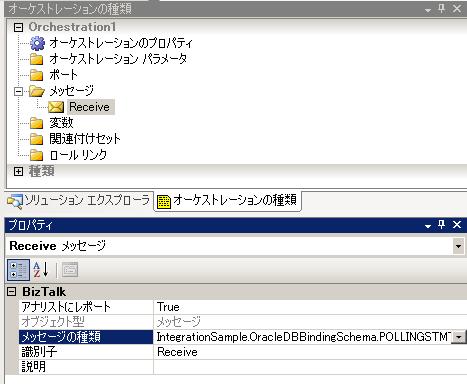Image resolution: width=467 pixels, height=384 pixels.
Task: Collapse the メッセージ folder node
Action: click(19, 91)
